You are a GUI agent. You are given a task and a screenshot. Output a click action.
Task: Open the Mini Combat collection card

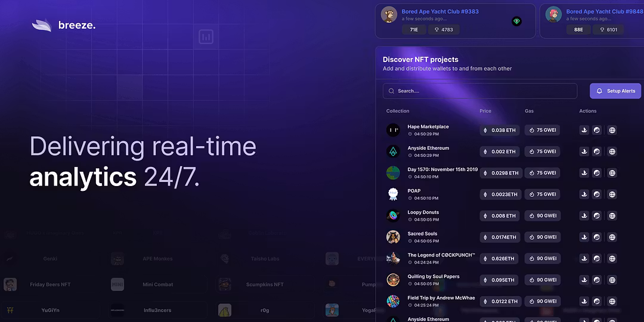[x=157, y=284]
